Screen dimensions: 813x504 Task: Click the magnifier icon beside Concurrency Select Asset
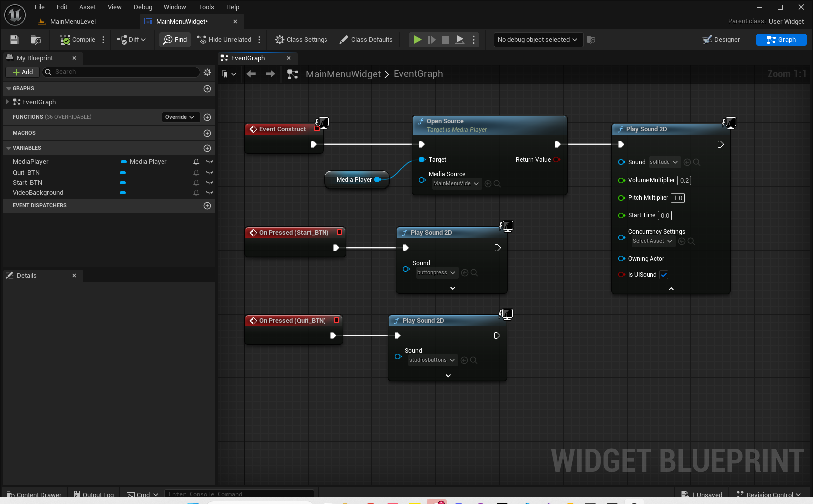point(691,241)
